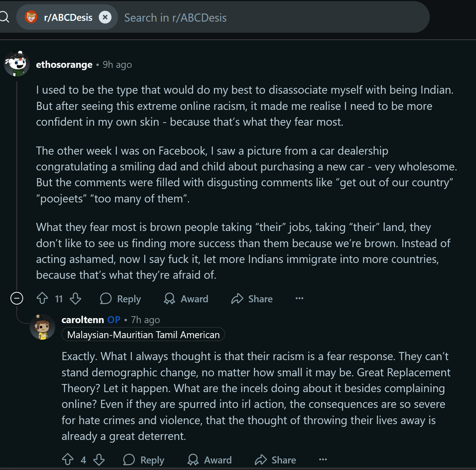Downvote the ethosorange comment
Viewport: 476px width, 470px height.
(x=76, y=298)
